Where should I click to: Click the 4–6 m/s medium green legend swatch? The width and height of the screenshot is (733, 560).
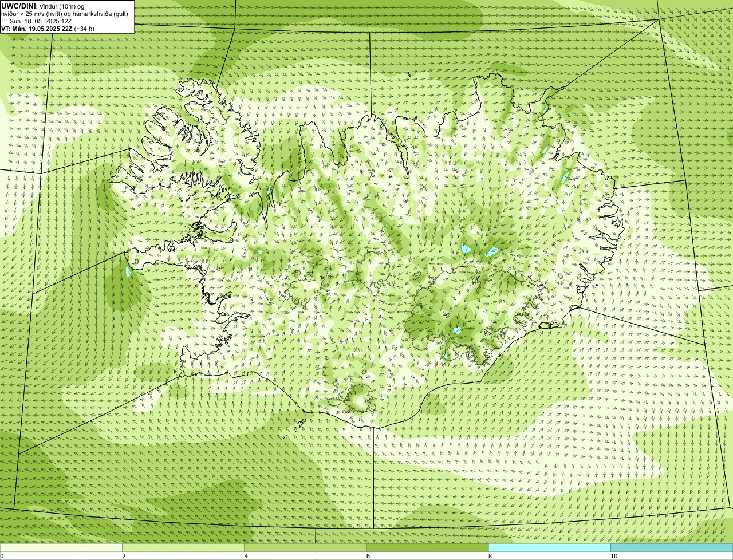click(x=305, y=547)
